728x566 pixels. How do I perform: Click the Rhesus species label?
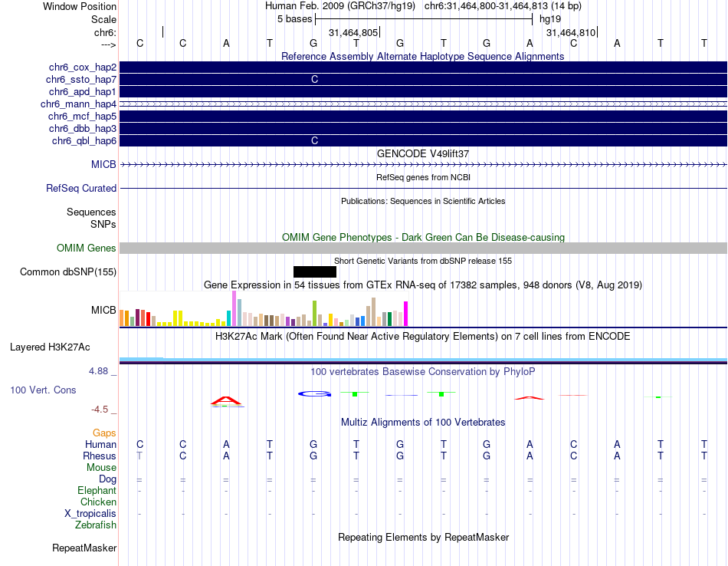[100, 456]
